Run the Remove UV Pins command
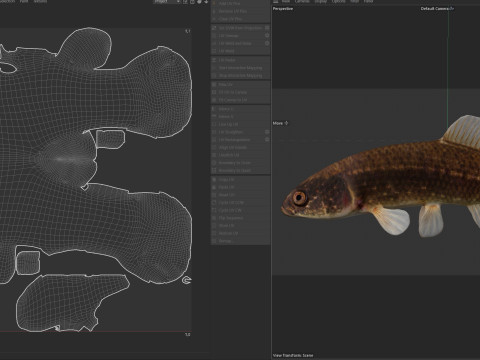This screenshot has width=480, height=360. click(x=240, y=11)
